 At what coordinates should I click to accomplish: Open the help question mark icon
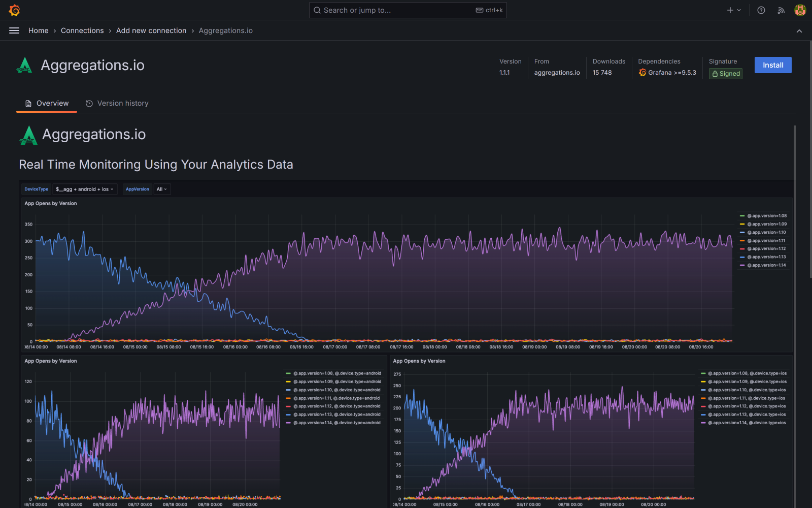point(761,10)
